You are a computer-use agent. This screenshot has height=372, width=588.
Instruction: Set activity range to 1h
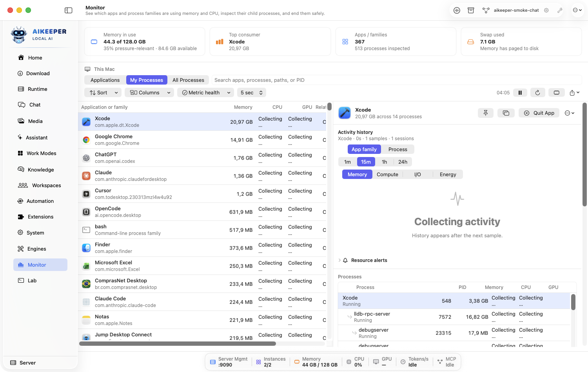(384, 162)
